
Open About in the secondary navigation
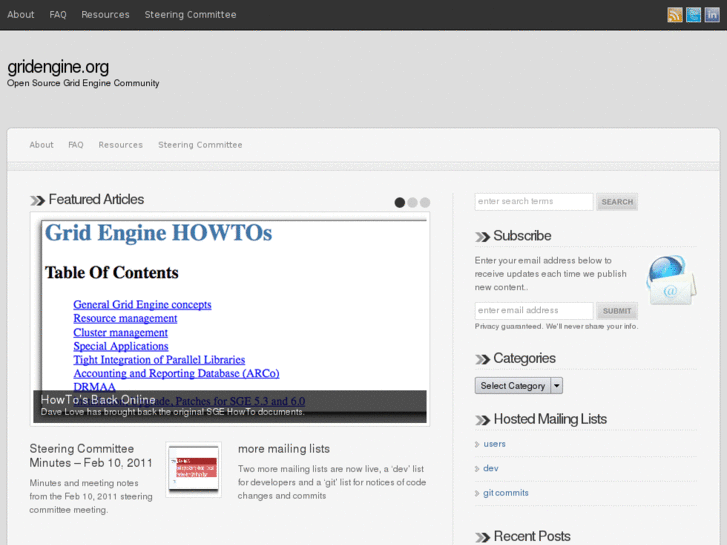41,145
